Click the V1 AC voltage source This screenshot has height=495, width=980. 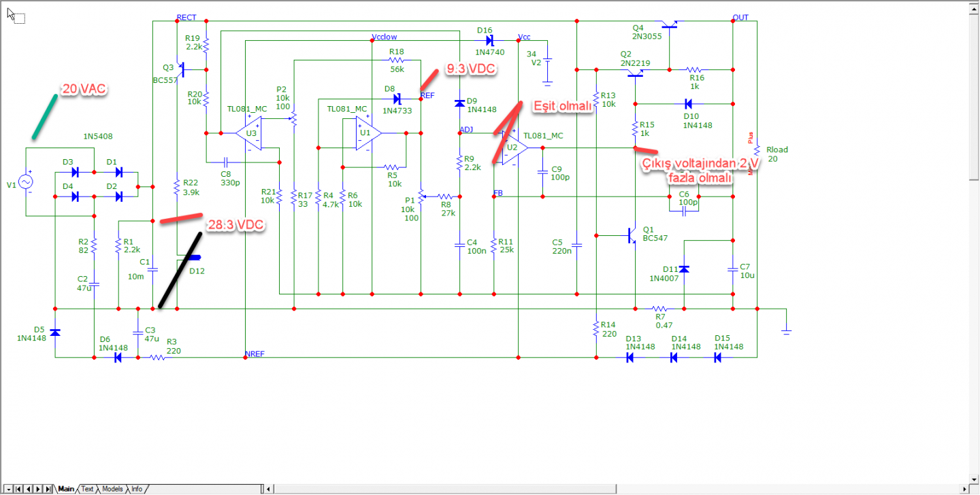(x=26, y=182)
